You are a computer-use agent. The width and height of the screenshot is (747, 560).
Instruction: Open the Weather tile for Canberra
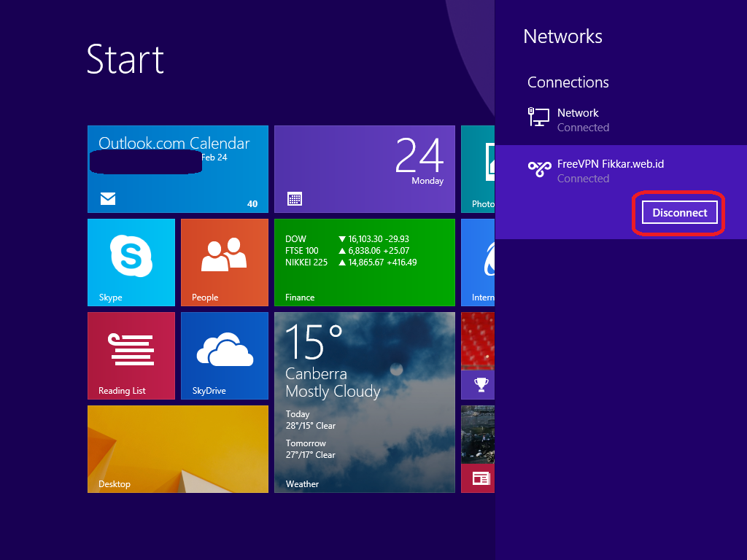(365, 402)
